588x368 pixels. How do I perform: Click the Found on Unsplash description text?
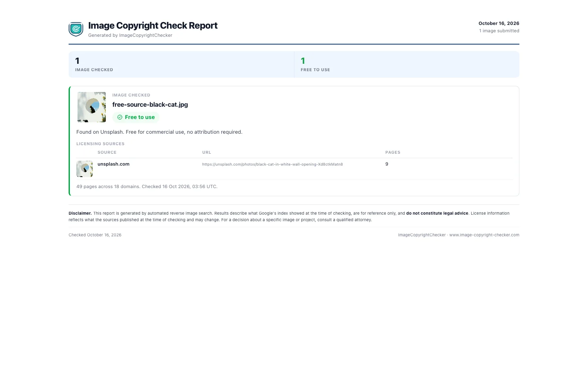point(159,132)
